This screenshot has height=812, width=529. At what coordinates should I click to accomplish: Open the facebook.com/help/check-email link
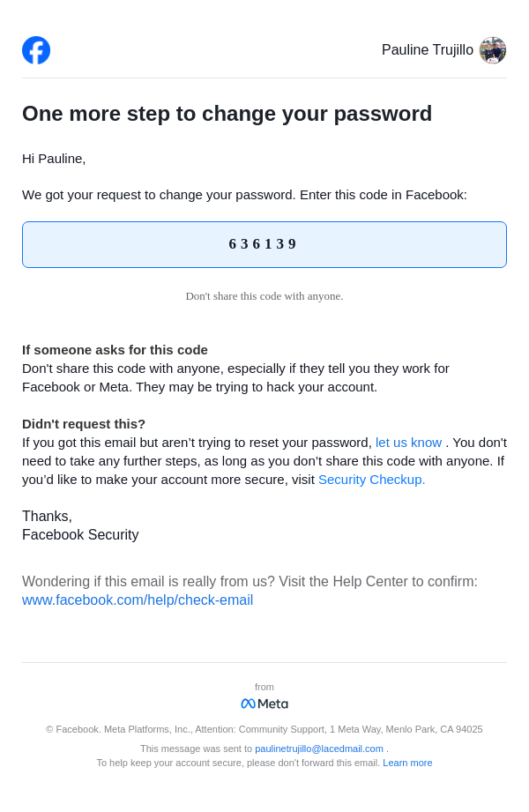click(138, 600)
